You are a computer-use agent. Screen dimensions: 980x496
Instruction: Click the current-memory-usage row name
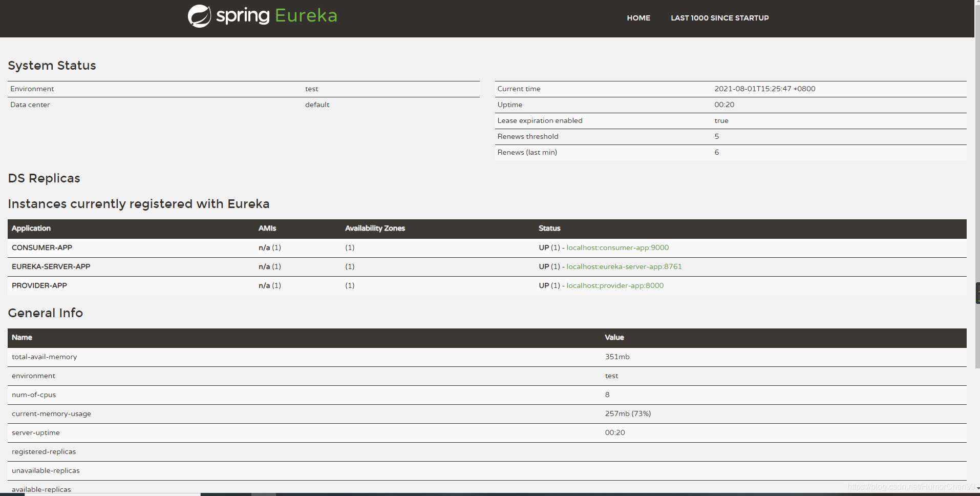coord(51,414)
